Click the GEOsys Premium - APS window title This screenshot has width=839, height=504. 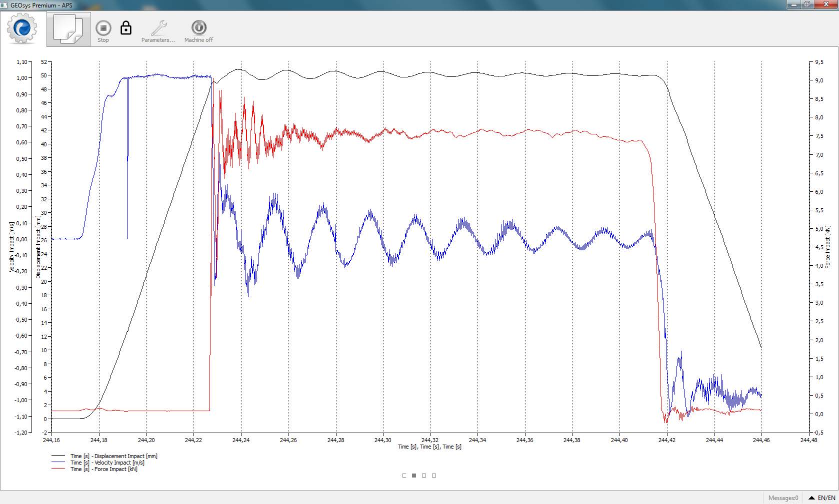click(x=41, y=5)
